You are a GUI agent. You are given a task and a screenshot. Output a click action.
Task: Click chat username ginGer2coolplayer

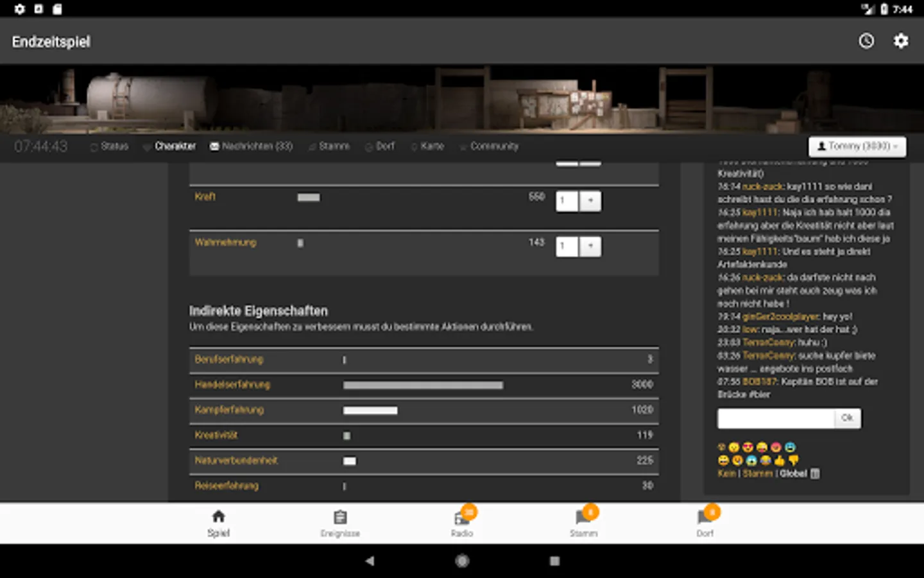coord(781,317)
